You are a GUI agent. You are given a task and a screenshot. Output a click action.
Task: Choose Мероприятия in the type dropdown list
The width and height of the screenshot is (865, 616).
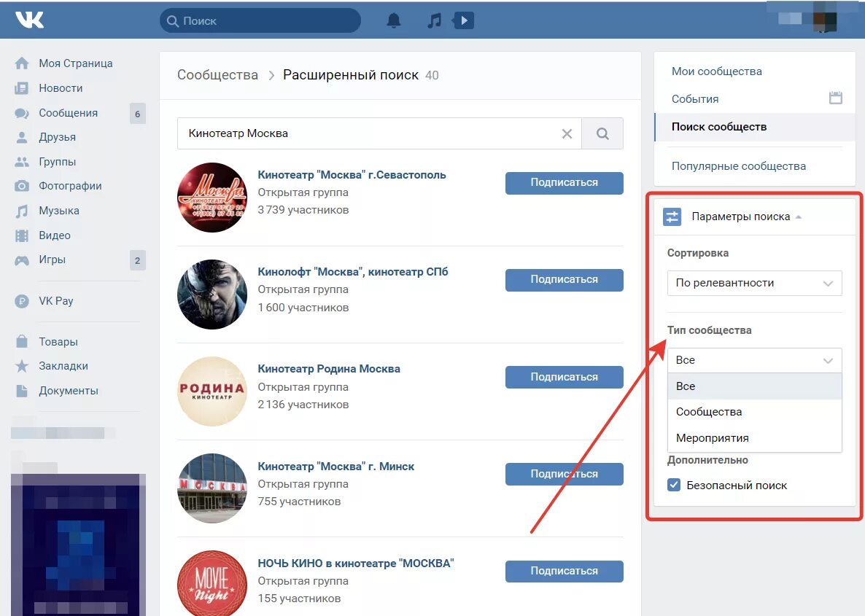(x=754, y=438)
